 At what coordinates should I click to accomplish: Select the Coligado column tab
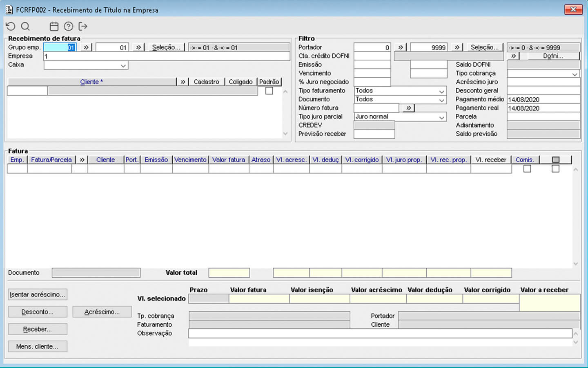tap(241, 82)
